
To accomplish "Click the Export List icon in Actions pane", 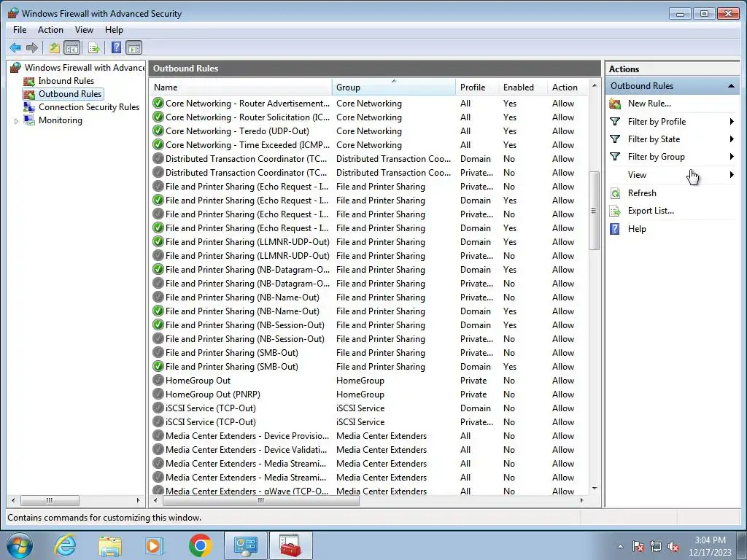I will 615,211.
